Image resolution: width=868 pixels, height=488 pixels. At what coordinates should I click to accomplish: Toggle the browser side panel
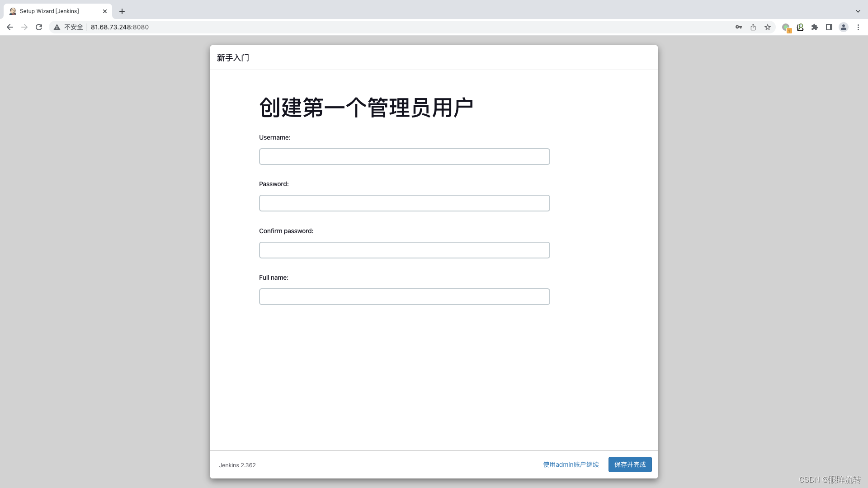[x=829, y=27]
